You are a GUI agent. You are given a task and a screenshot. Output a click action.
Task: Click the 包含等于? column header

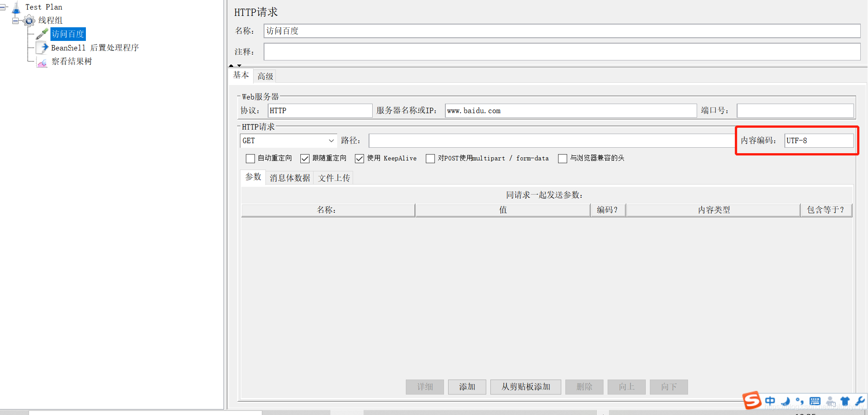(826, 210)
